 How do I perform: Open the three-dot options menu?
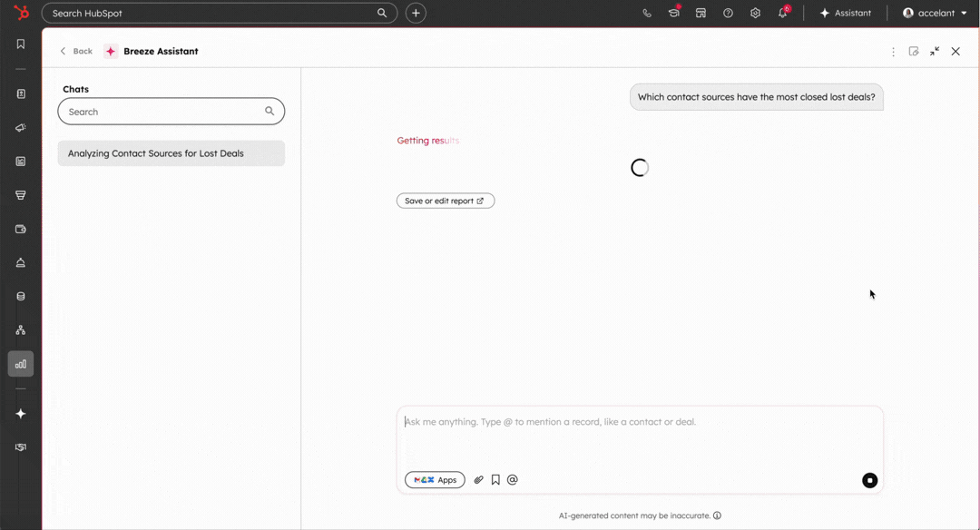coord(893,52)
